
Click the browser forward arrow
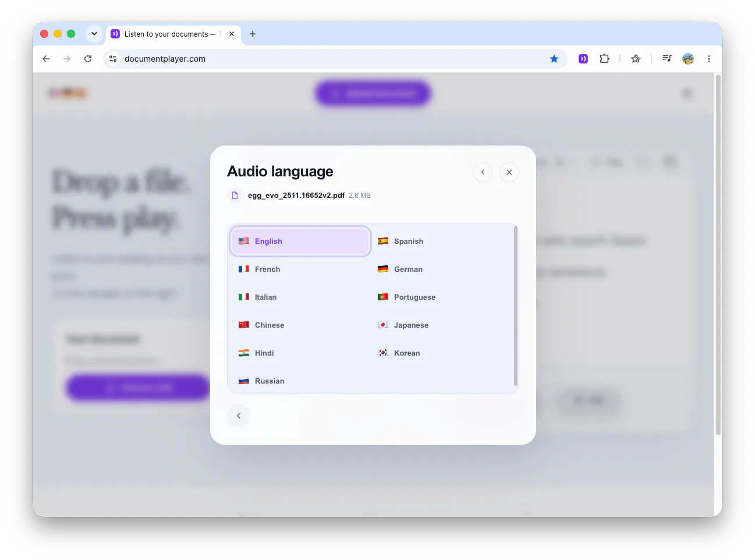point(67,59)
